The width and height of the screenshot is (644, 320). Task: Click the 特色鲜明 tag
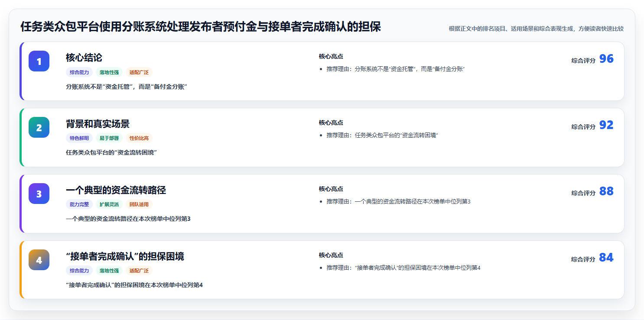[79, 139]
